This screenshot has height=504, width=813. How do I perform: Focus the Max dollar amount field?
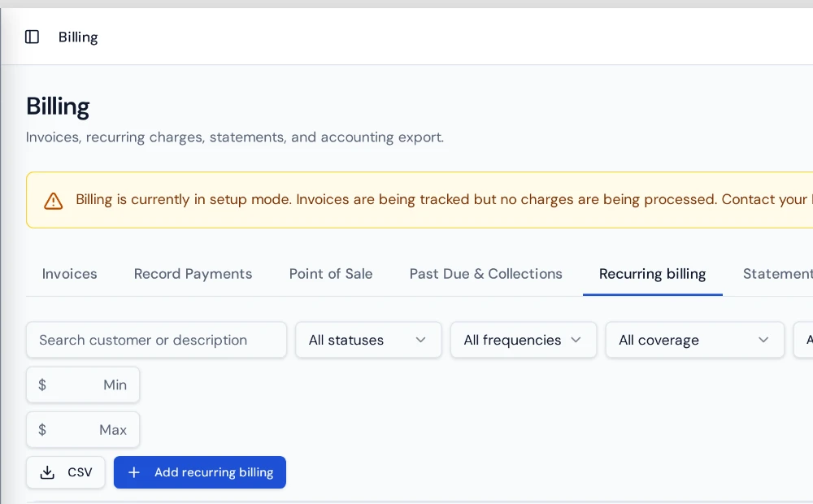pyautogui.click(x=83, y=430)
